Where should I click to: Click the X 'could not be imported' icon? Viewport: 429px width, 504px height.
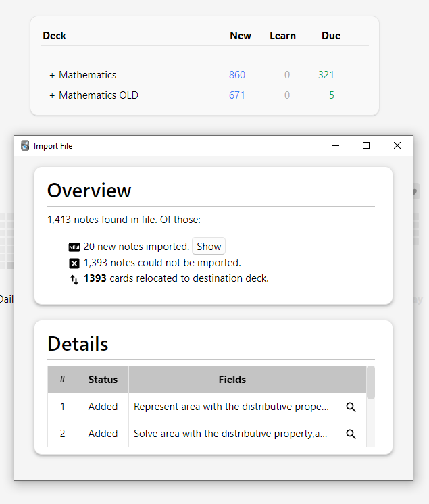(x=74, y=263)
